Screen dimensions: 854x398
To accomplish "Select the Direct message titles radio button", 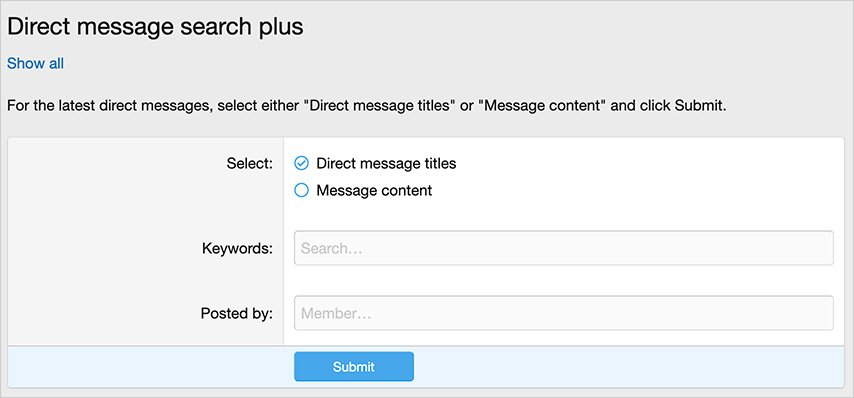I will pyautogui.click(x=301, y=163).
